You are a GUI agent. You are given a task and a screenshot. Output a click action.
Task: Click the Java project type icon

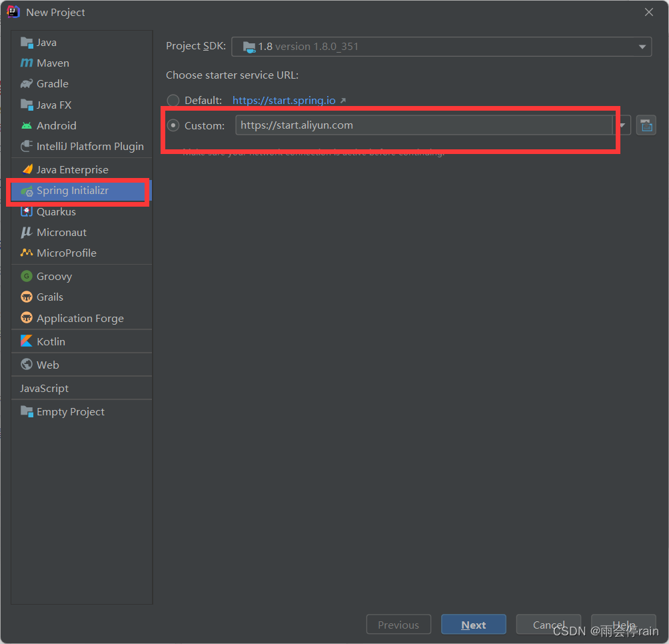[x=27, y=42]
